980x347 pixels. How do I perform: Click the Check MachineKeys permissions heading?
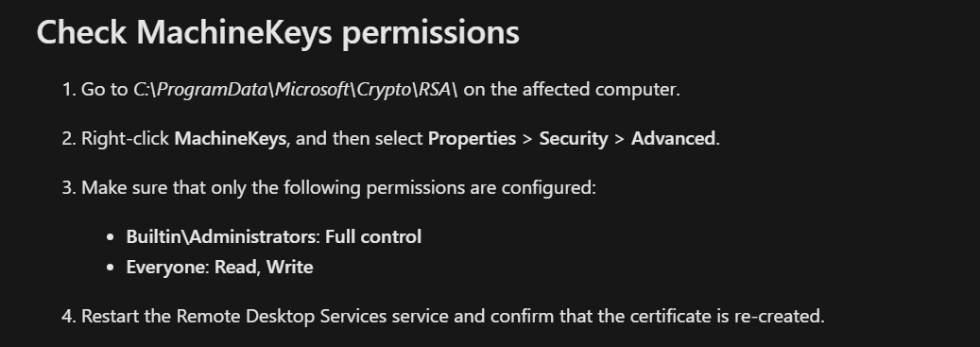tap(278, 32)
